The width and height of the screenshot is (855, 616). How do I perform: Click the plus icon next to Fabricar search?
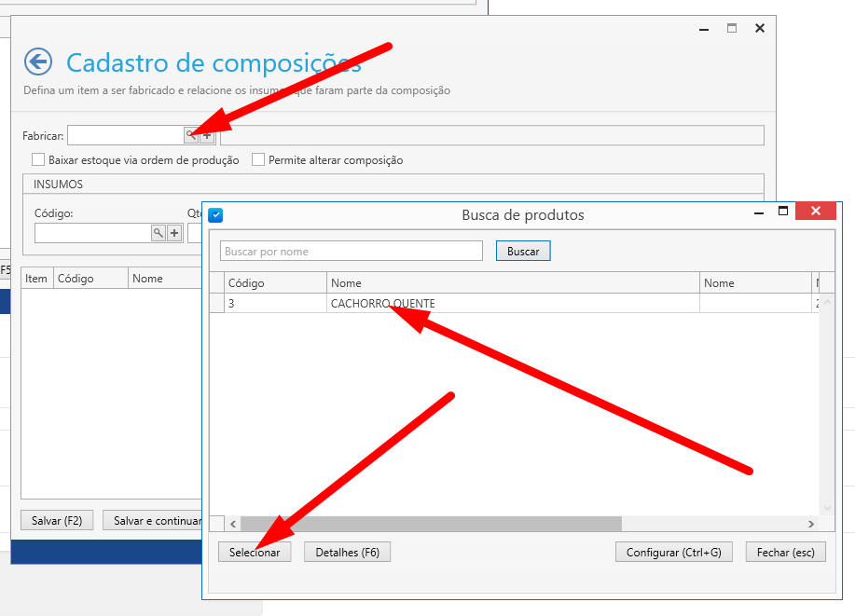tap(207, 136)
